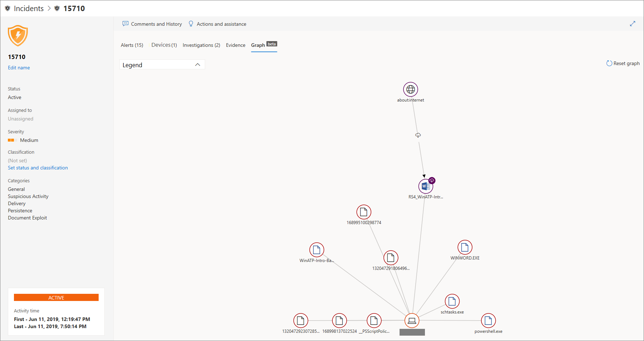
Task: Select the 132047291806496 file node
Action: (x=391, y=258)
